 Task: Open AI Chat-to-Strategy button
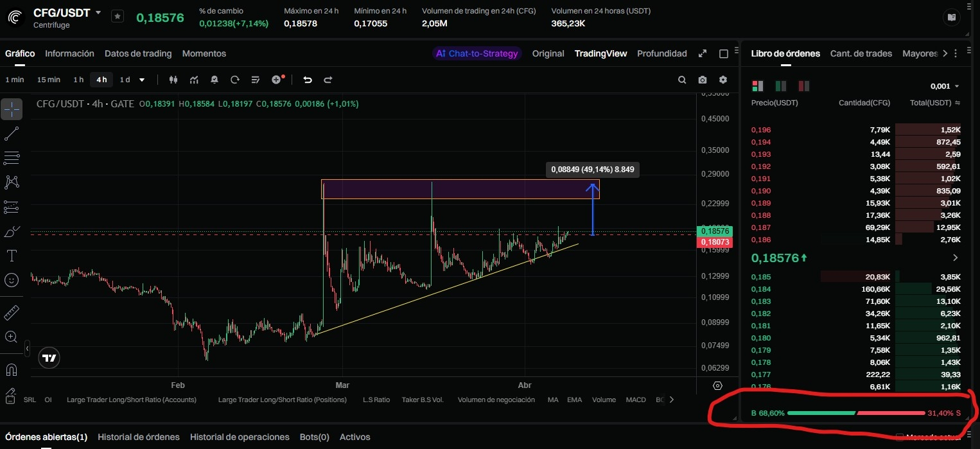pos(477,53)
